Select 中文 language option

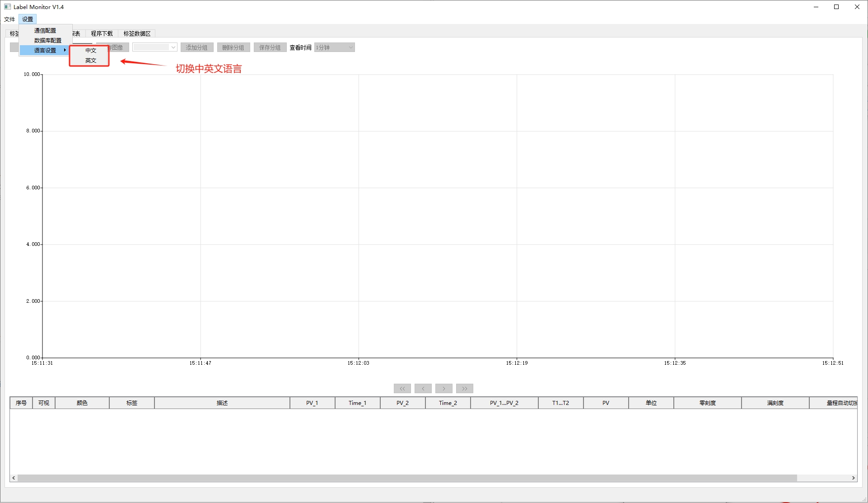(91, 51)
